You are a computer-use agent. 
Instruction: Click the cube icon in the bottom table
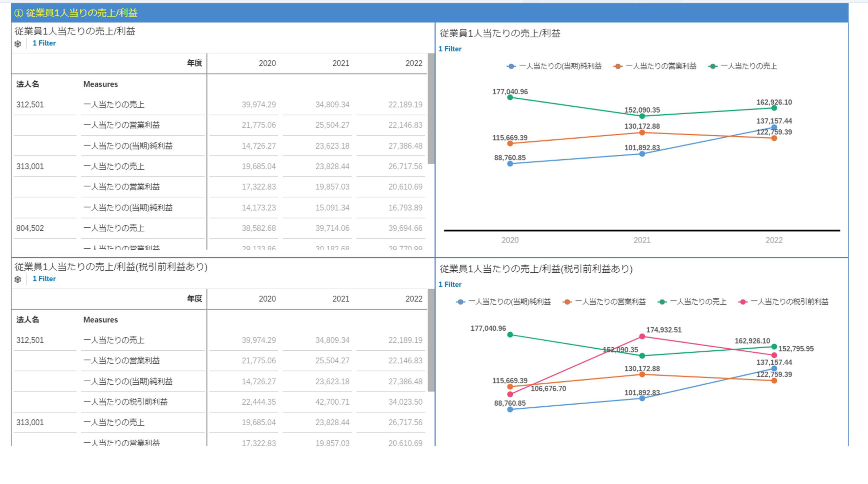tap(18, 279)
